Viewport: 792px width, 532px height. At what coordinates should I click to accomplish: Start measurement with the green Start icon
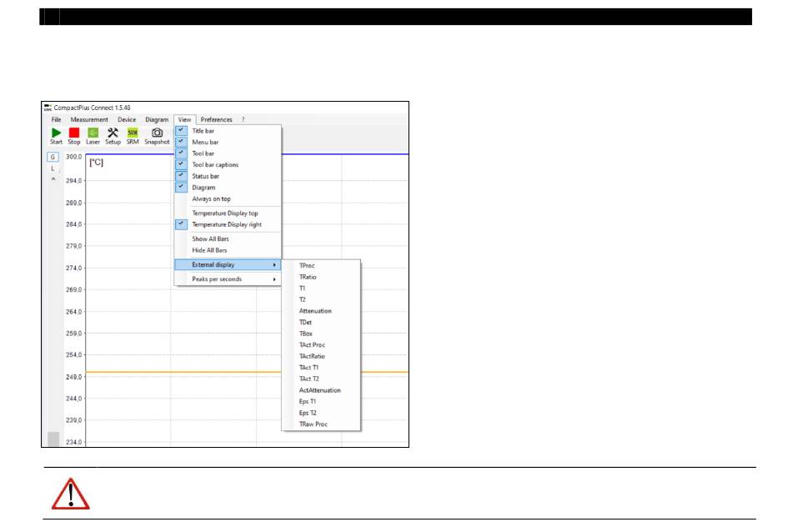tap(56, 133)
